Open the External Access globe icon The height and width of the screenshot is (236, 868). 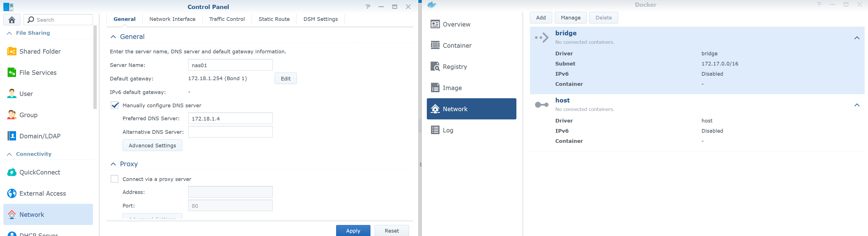point(12,193)
